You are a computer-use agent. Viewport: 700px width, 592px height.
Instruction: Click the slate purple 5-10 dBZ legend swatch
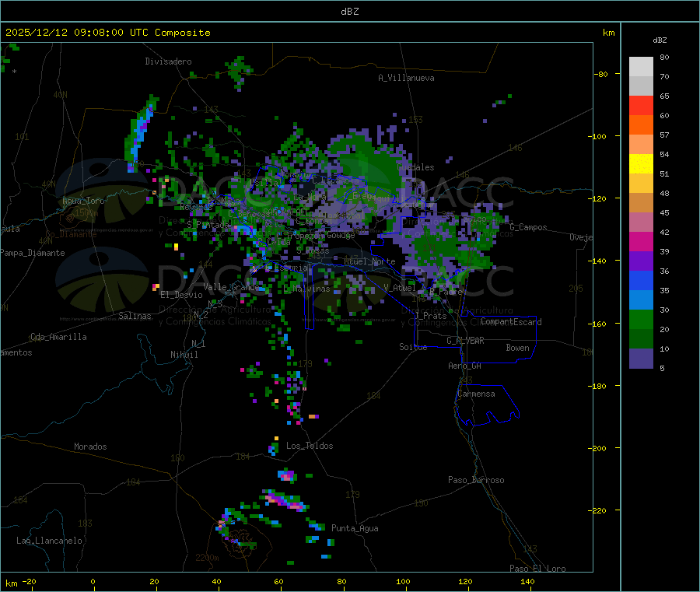pos(641,359)
